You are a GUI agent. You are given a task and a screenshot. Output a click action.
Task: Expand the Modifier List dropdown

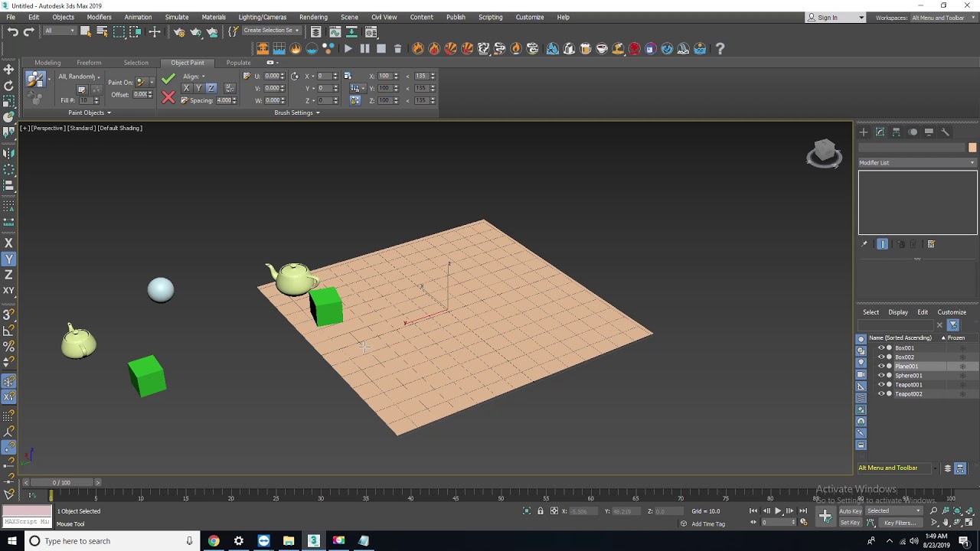coord(917,163)
